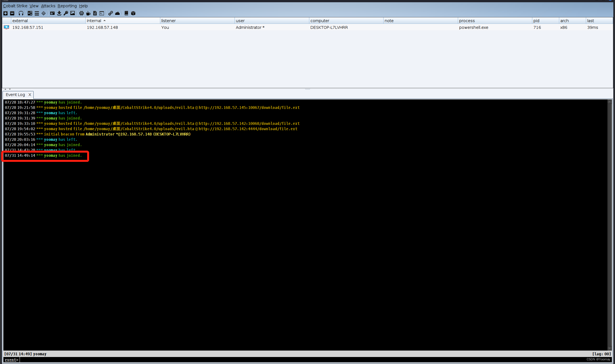Open the Reporting menu

[x=67, y=6]
